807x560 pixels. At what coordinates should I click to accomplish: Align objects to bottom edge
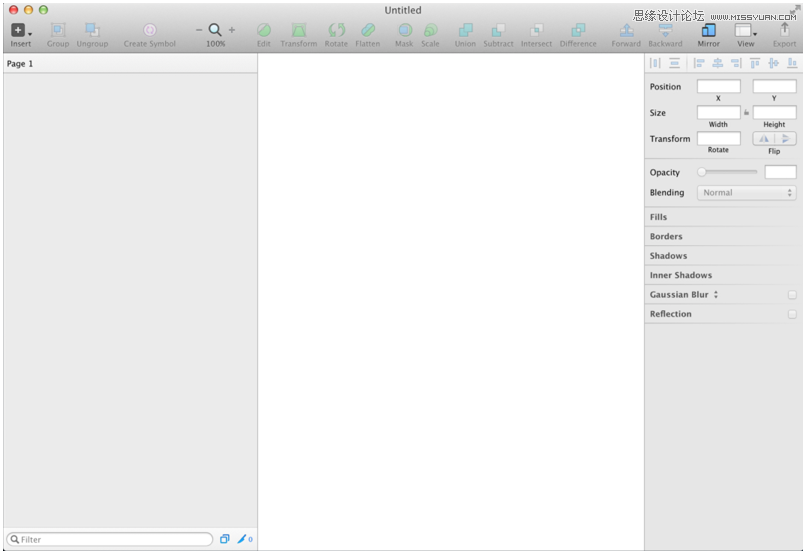pos(793,63)
